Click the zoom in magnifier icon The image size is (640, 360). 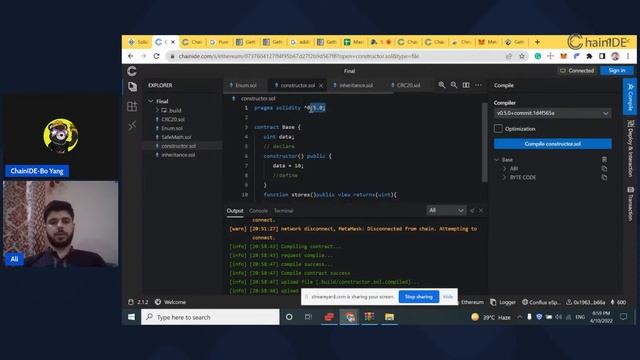pyautogui.click(x=442, y=85)
